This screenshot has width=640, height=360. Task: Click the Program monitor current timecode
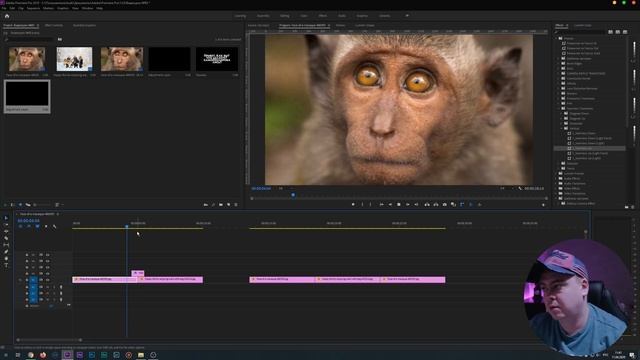[261, 189]
